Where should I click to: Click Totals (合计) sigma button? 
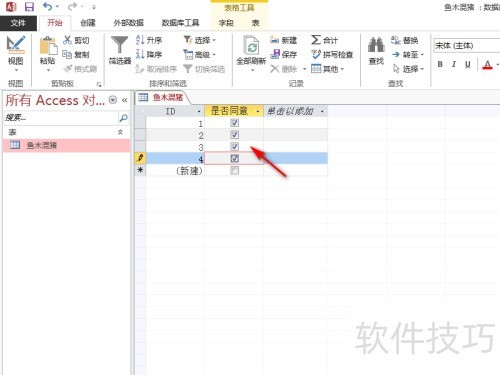click(324, 40)
